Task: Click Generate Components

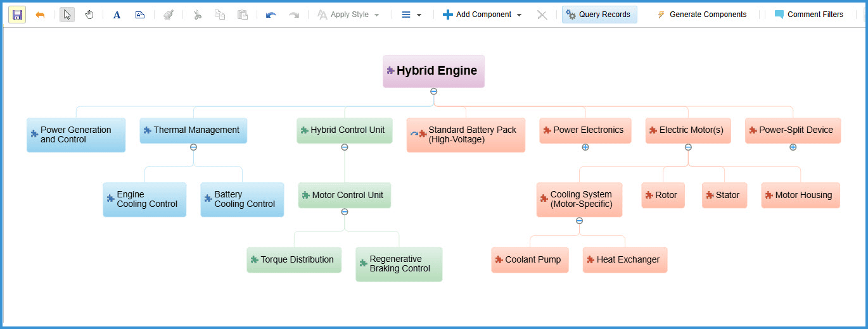Action: tap(701, 15)
